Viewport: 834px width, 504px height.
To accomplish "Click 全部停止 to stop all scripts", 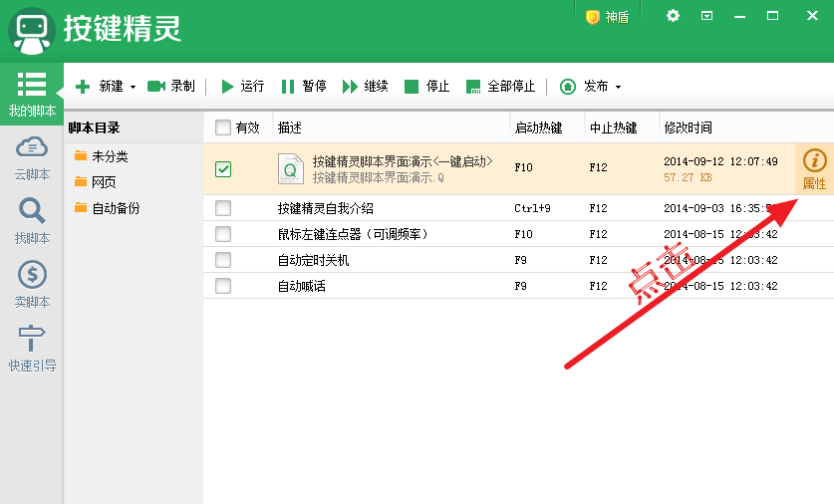I will [500, 86].
